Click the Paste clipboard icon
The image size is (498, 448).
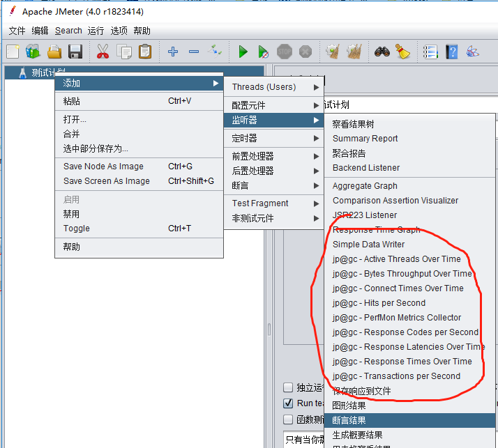tap(145, 52)
